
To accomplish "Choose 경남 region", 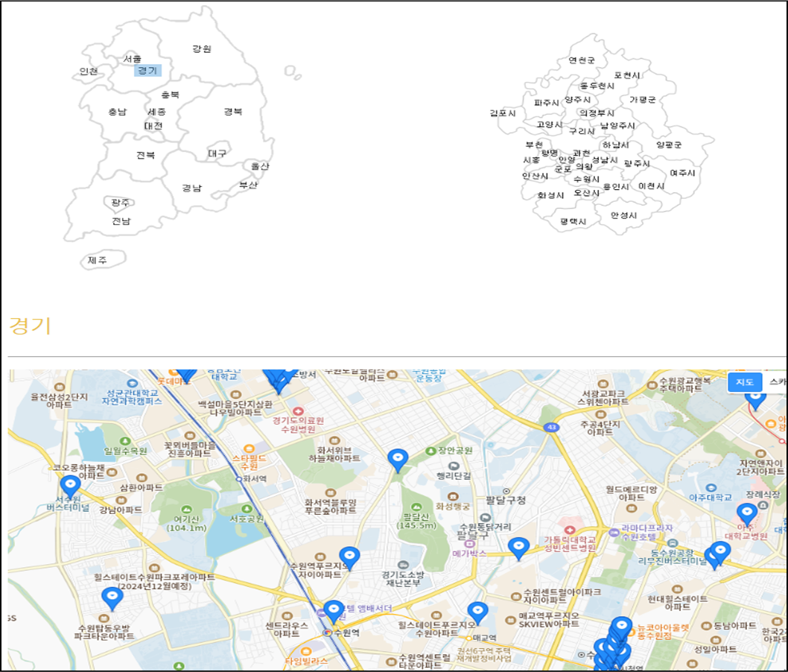I will click(x=192, y=188).
